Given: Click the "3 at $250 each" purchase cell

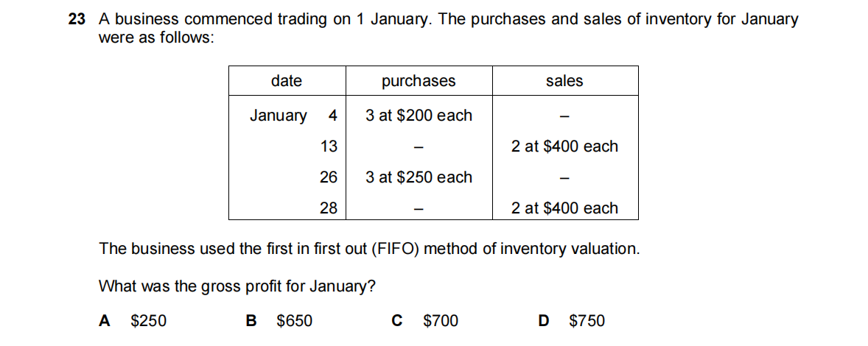Looking at the screenshot, I should (419, 177).
